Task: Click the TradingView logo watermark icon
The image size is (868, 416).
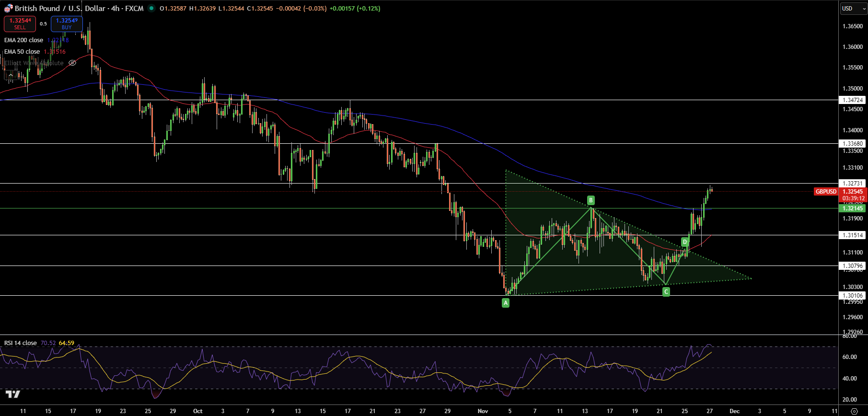Action: click(x=12, y=394)
